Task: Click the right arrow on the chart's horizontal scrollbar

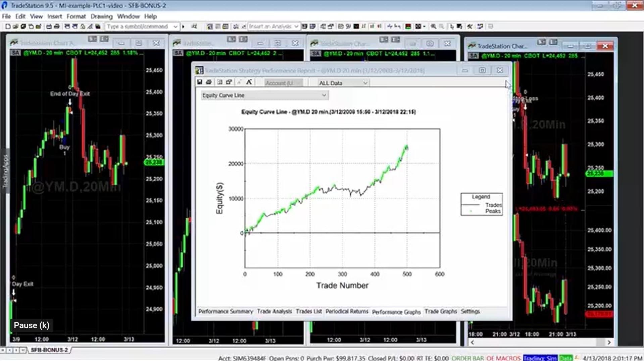Action: click(x=609, y=342)
